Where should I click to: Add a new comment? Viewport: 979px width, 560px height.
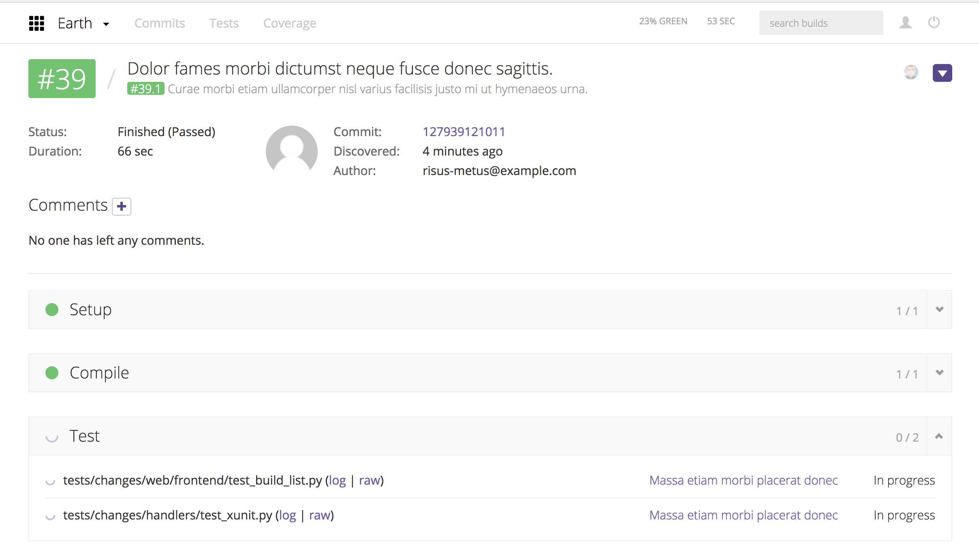pyautogui.click(x=121, y=206)
